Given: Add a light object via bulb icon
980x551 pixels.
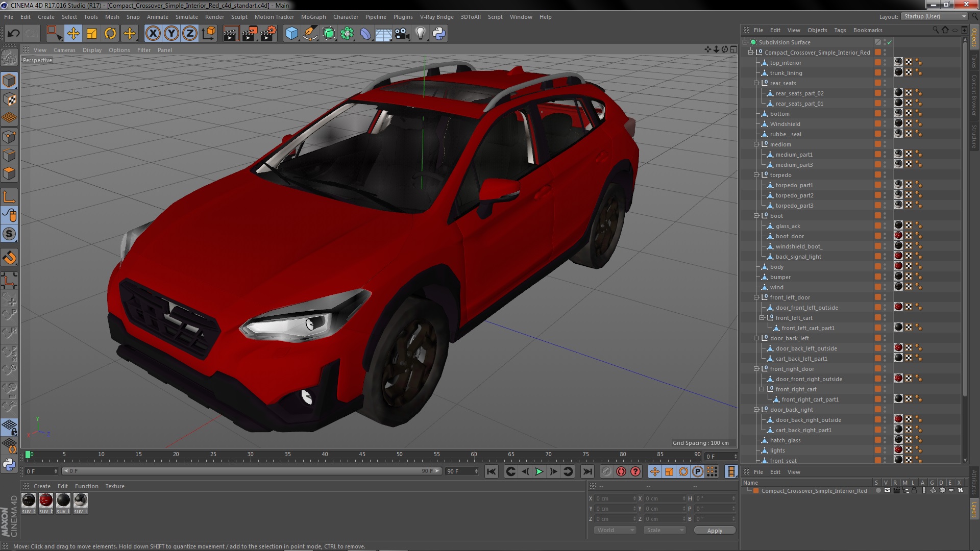Looking at the screenshot, I should 420,34.
